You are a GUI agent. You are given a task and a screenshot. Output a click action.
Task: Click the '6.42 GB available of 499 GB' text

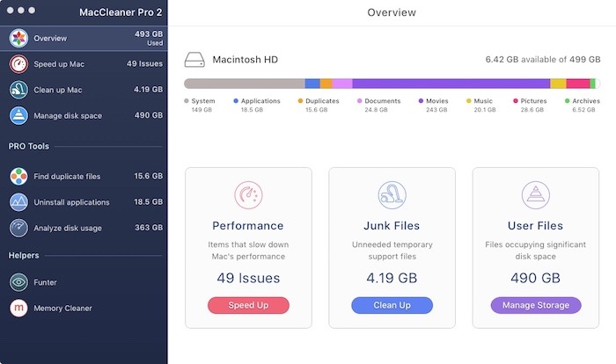click(543, 59)
